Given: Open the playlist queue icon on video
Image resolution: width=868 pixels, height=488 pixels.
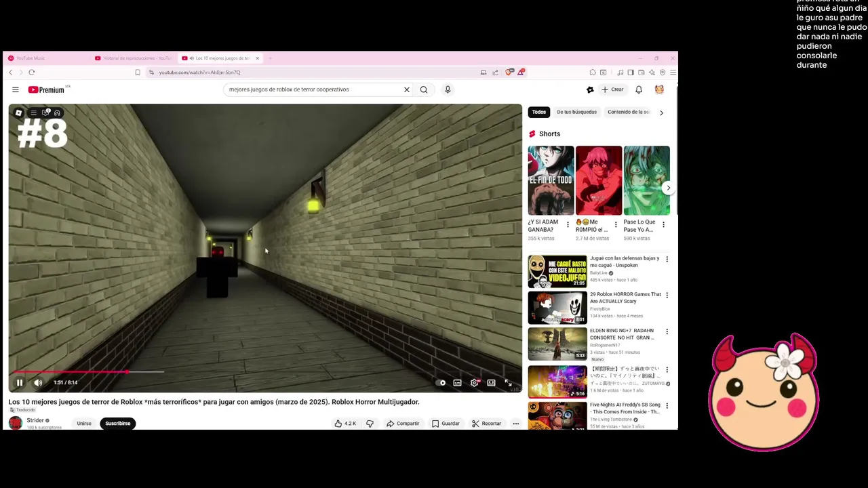Looking at the screenshot, I should (33, 113).
